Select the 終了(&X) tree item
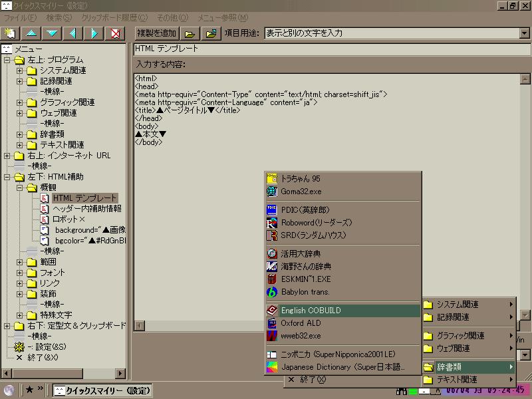The height and width of the screenshot is (399, 532). click(43, 358)
